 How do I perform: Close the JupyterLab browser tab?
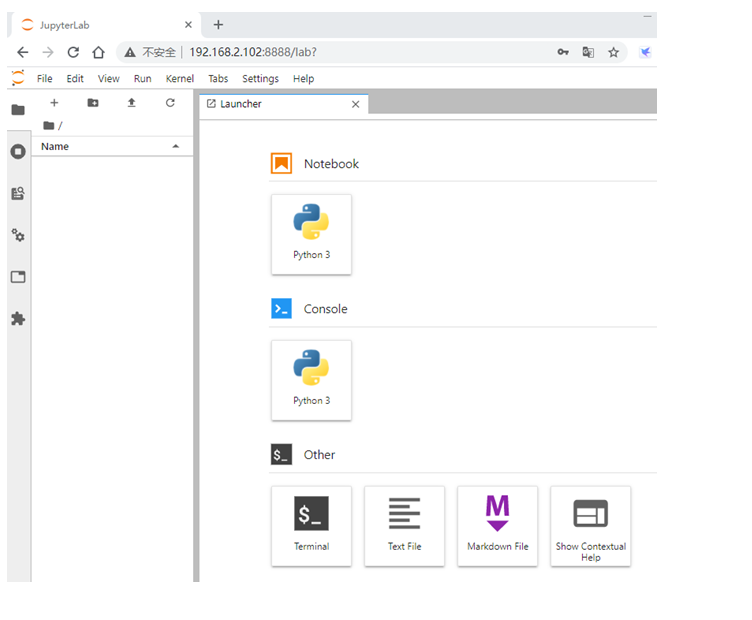188,24
